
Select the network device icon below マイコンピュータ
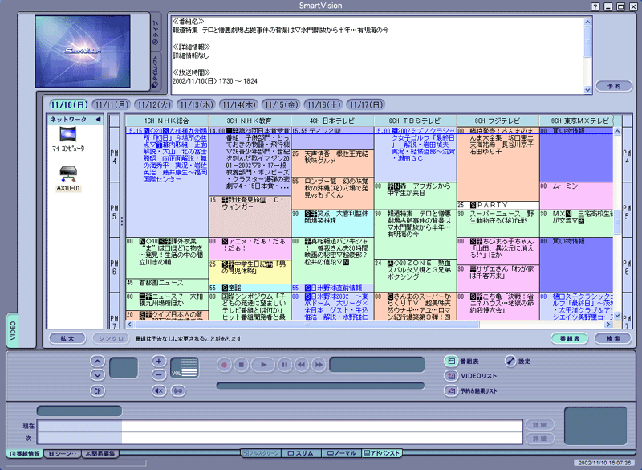[x=68, y=179]
